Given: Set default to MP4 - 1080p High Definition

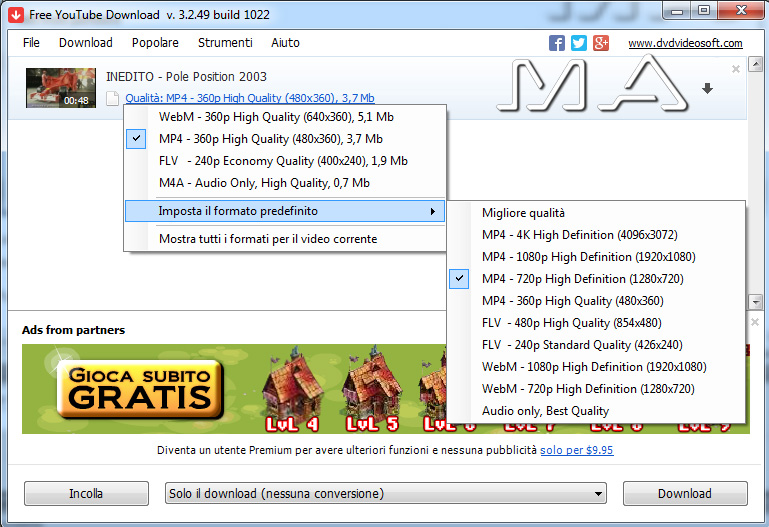Looking at the screenshot, I should tap(596, 257).
